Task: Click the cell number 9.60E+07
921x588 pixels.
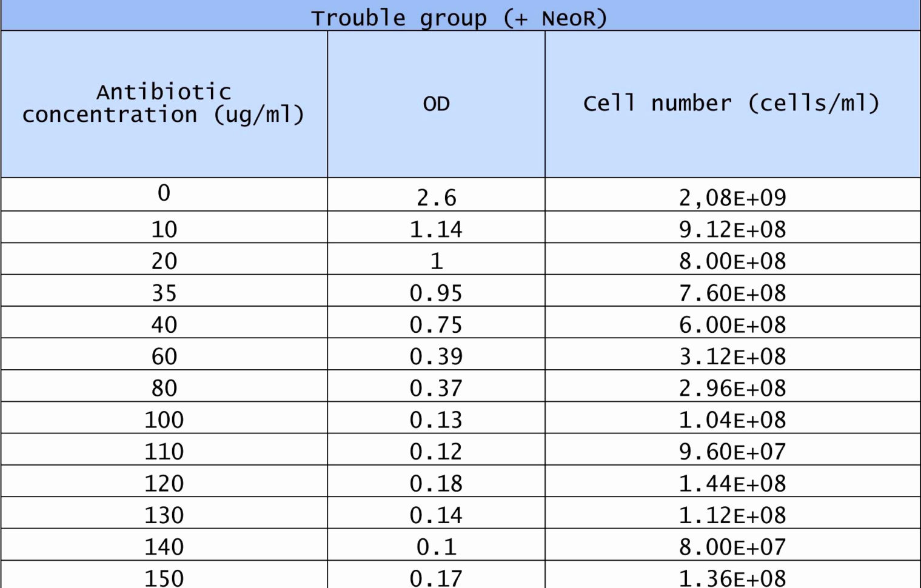Action: [x=732, y=451]
